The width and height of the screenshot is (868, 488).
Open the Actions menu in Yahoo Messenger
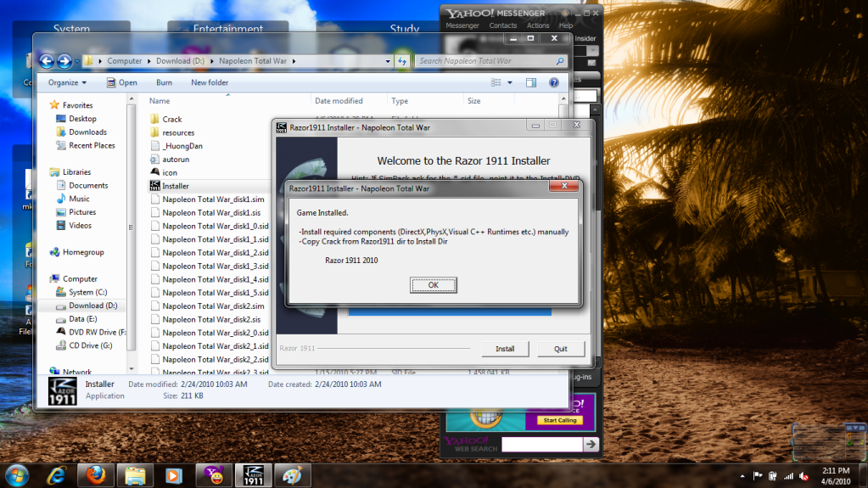coord(538,25)
